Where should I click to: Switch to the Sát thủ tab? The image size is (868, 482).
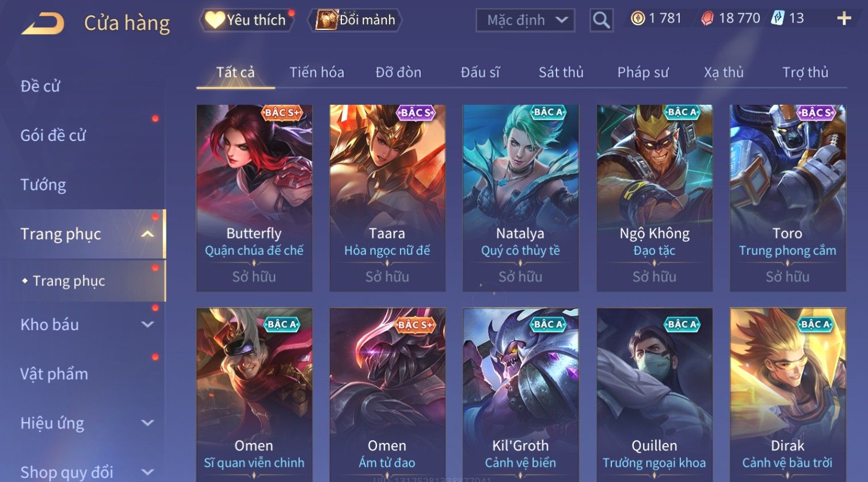tap(561, 72)
